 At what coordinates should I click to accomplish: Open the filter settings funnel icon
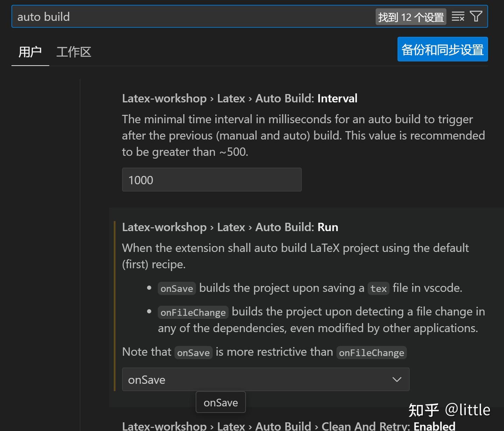[x=476, y=16]
